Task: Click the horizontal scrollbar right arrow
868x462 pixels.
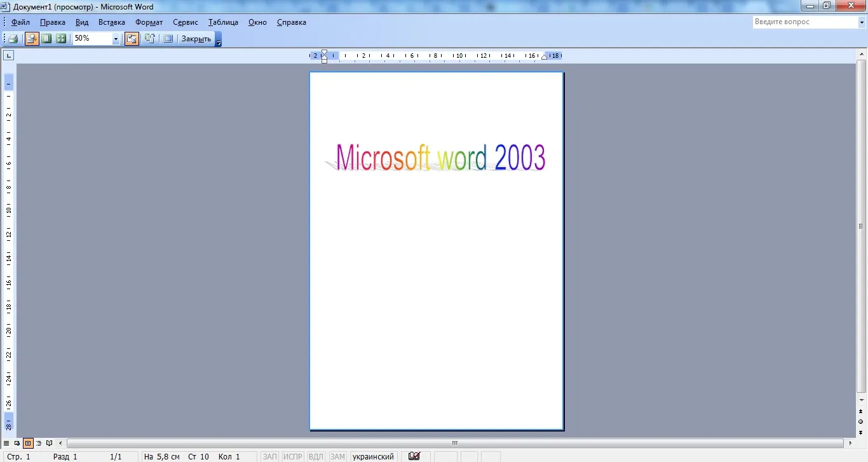Action: pyautogui.click(x=850, y=443)
